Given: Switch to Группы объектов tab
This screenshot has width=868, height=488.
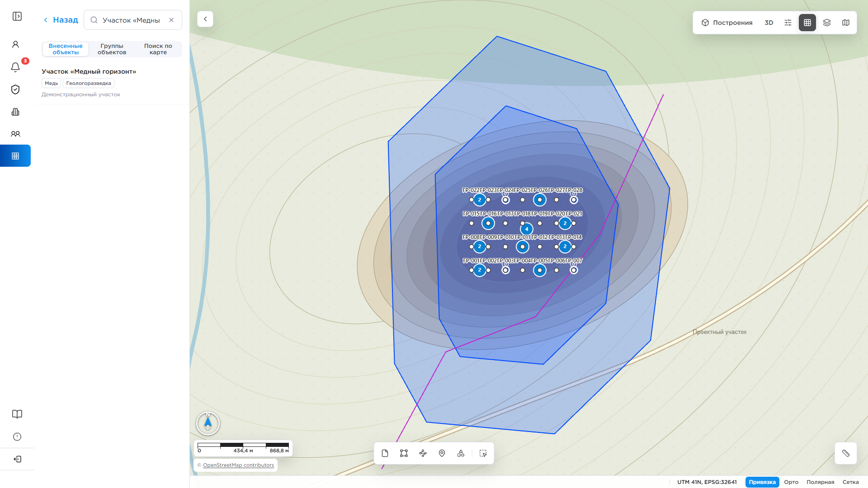Looking at the screenshot, I should [112, 49].
